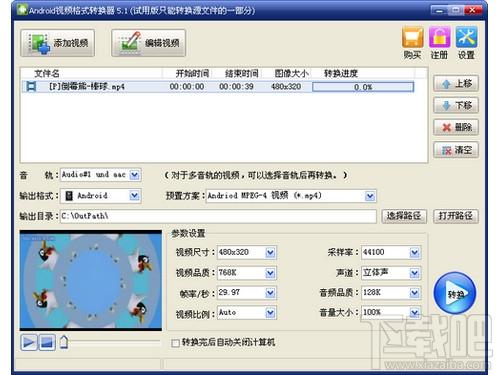The image size is (500, 375).
Task: Click the 结束时间 column header
Action: coord(242,73)
